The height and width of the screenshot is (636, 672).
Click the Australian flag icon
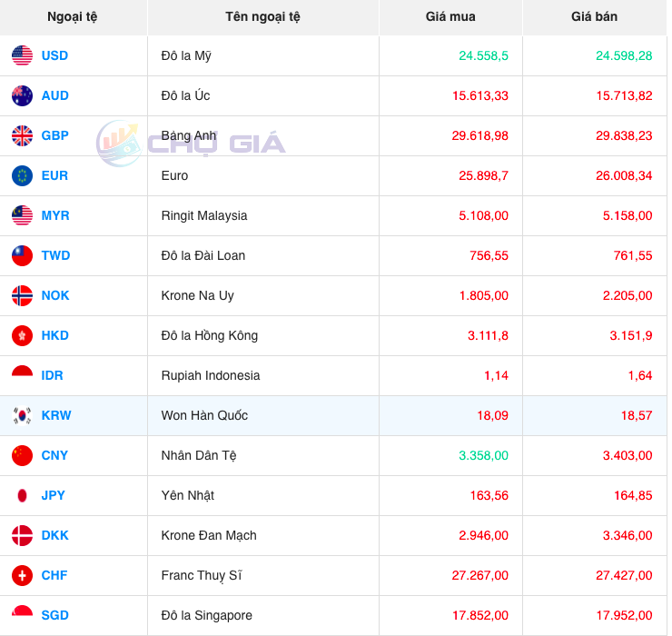22,95
